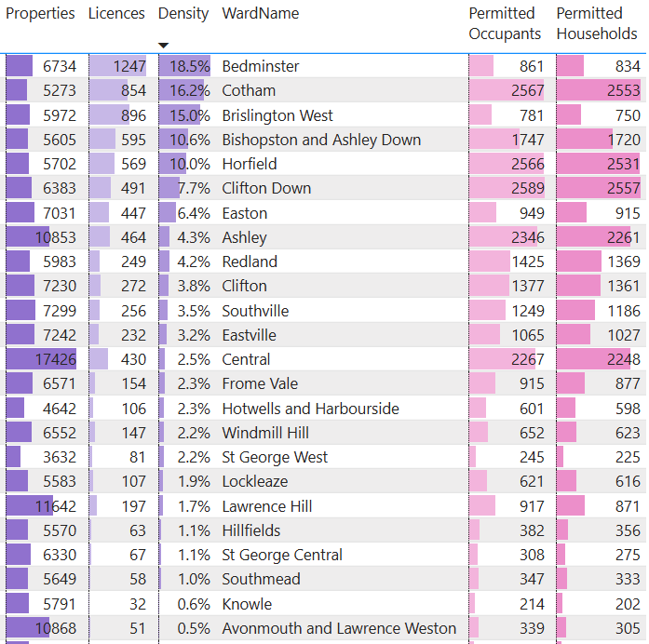Click Bedminster's 18.5% density bar
Viewport: 649px width, 644px height.
coord(184,67)
